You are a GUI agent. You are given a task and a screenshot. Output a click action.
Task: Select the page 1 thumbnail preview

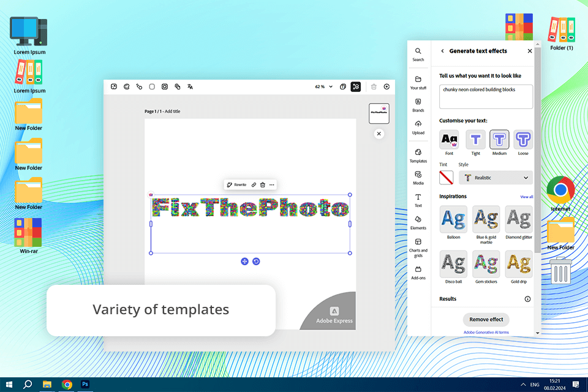(x=379, y=113)
